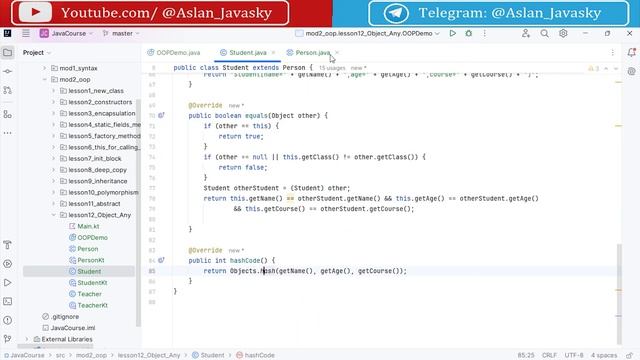640x360 pixels.
Task: Open the master branch dropdown
Action: pyautogui.click(x=121, y=33)
